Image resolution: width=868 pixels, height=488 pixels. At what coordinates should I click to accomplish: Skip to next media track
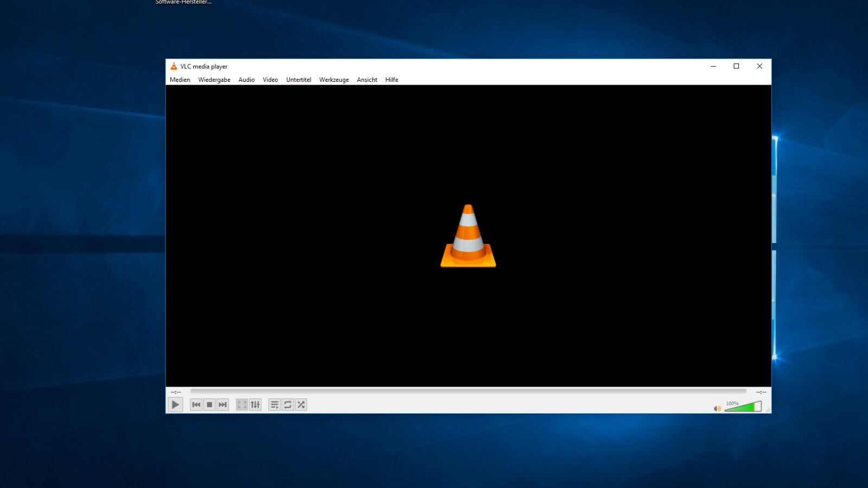pyautogui.click(x=222, y=404)
